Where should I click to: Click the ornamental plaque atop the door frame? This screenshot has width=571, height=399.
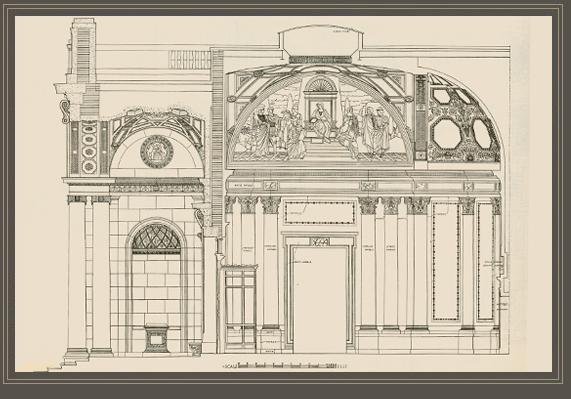click(x=319, y=242)
